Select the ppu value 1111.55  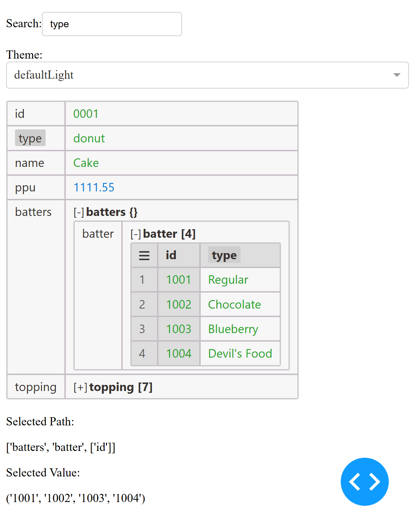tap(94, 187)
